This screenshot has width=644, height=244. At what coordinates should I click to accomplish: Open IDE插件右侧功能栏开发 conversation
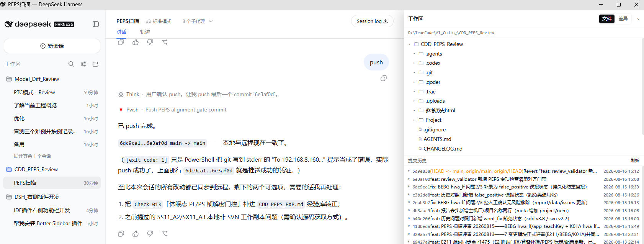click(52, 210)
